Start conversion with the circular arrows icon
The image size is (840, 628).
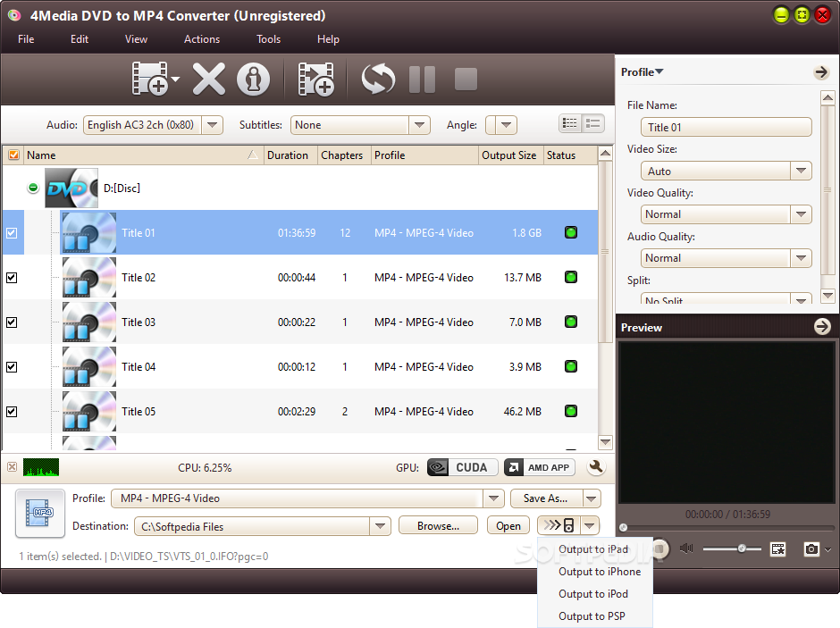pyautogui.click(x=378, y=79)
